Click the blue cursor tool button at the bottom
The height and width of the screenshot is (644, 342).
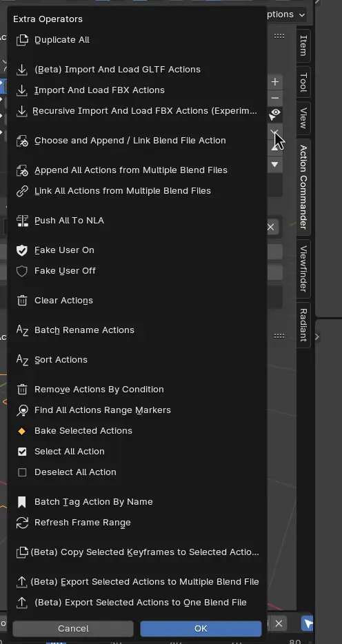[308, 623]
